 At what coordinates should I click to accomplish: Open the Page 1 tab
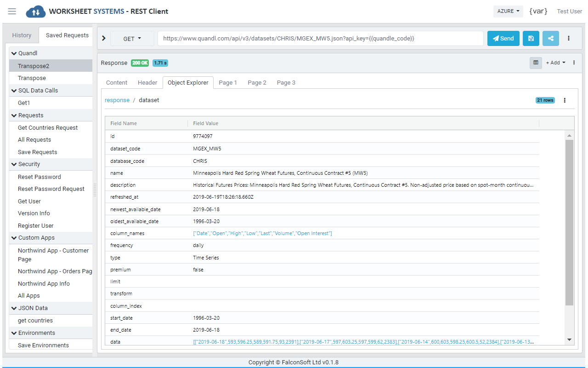click(x=228, y=82)
